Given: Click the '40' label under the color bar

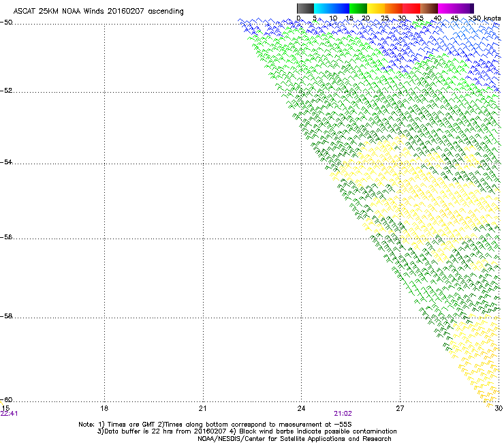Looking at the screenshot, I should coord(437,18).
